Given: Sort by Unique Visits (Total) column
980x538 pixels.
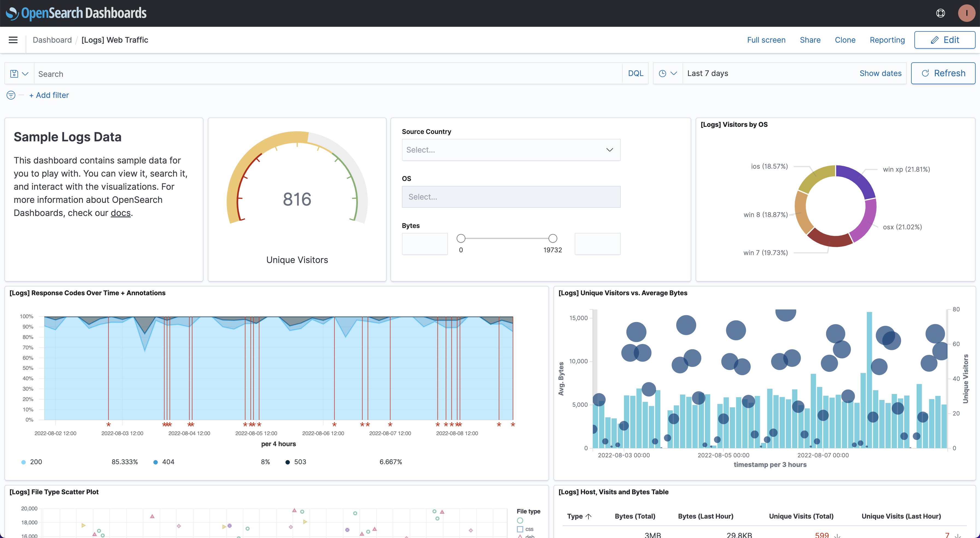Looking at the screenshot, I should coord(801,516).
